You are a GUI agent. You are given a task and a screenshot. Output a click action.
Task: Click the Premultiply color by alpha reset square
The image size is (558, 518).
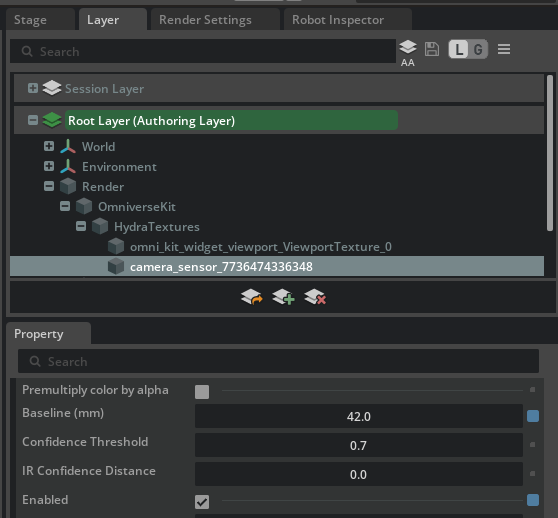(x=532, y=390)
